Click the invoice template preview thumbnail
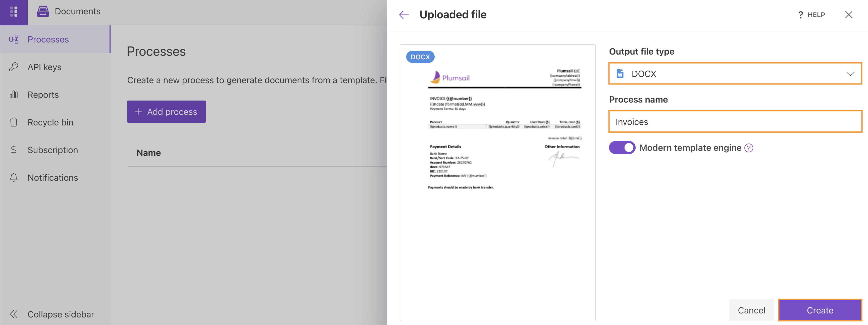 click(x=498, y=182)
